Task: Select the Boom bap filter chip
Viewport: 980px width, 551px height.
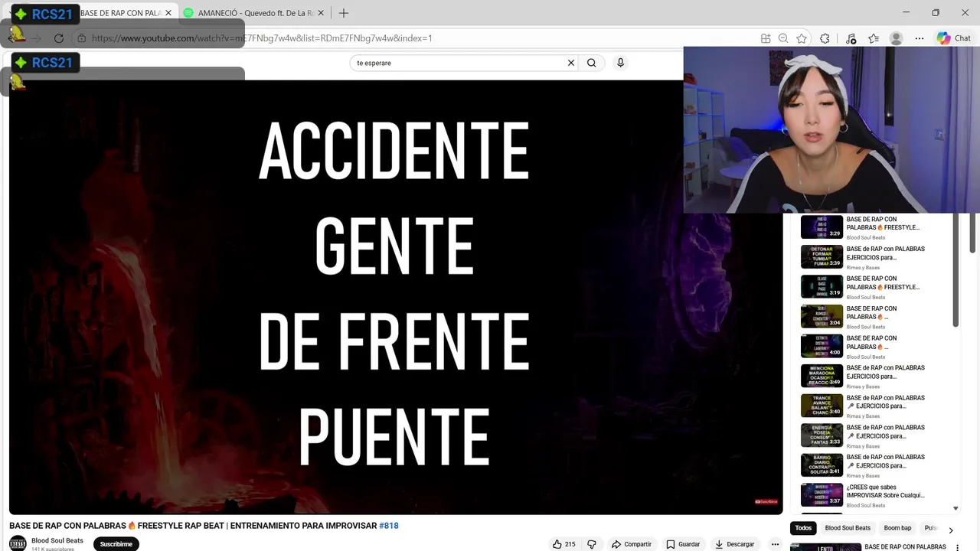Action: click(897, 528)
